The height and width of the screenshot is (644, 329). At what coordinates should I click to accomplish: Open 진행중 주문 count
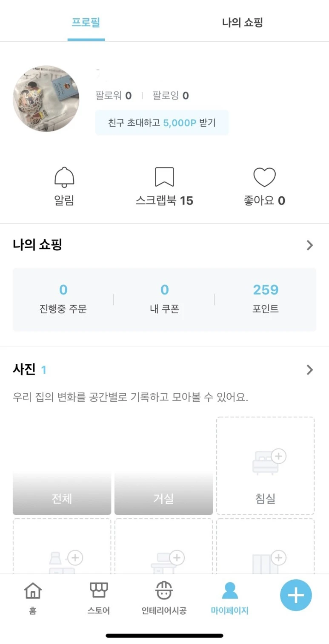(63, 299)
